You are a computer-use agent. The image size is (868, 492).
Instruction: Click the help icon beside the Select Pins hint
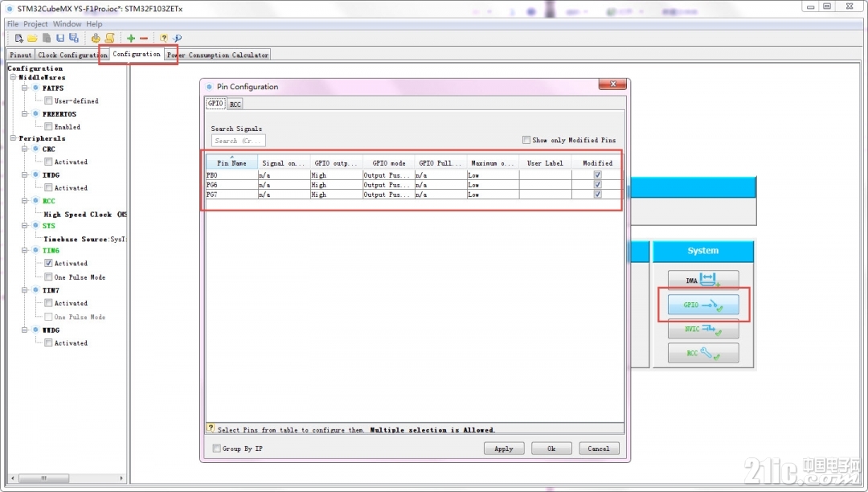click(x=211, y=428)
